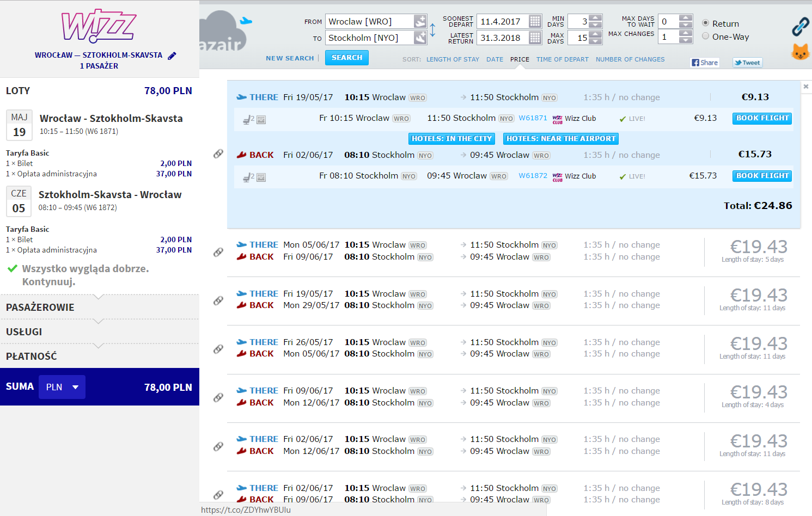Click the "Length of stay: 5 days" text
The width and height of the screenshot is (812, 516).
point(753,260)
